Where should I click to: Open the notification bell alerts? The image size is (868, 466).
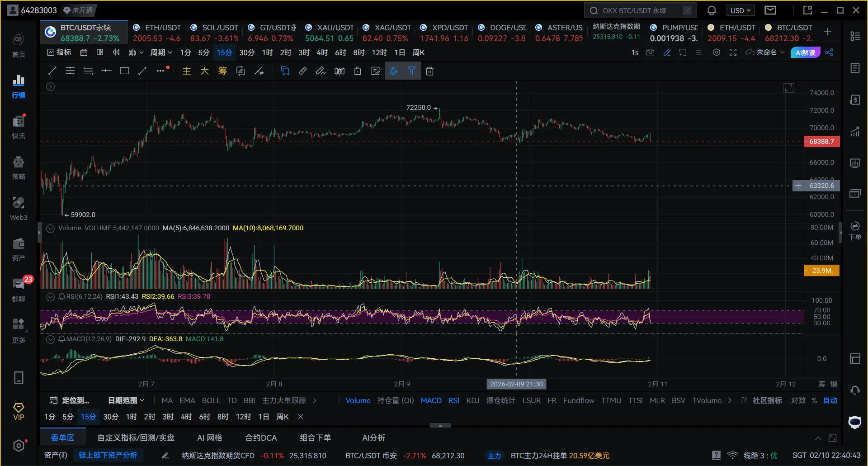point(712,10)
